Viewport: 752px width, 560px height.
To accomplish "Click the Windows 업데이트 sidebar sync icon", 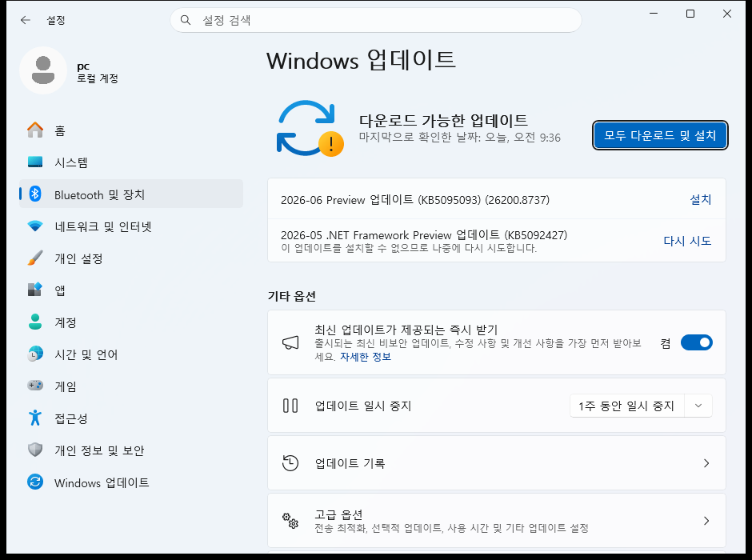I will tap(35, 482).
